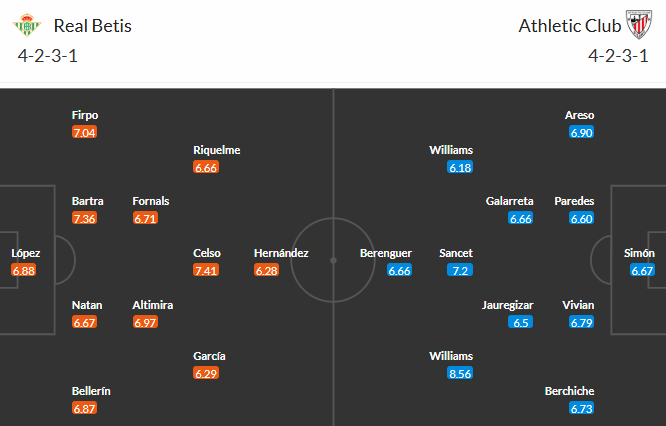Click Bartra's 7.36 rating badge

pyautogui.click(x=85, y=218)
